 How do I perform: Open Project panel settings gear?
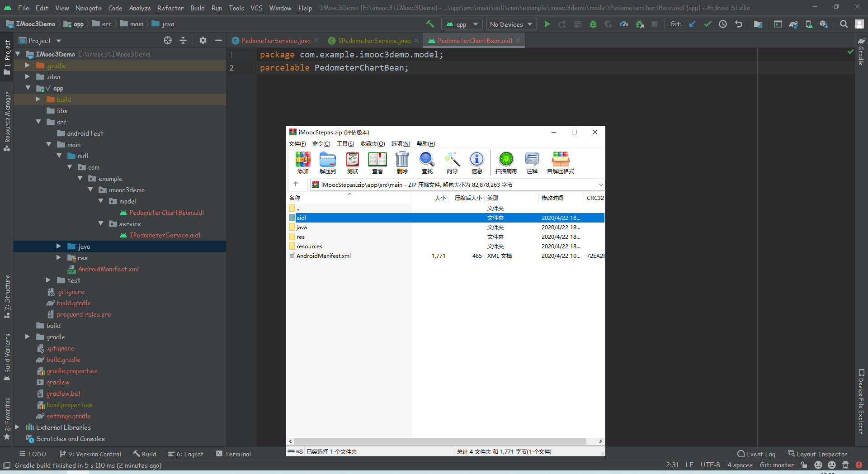coord(203,40)
